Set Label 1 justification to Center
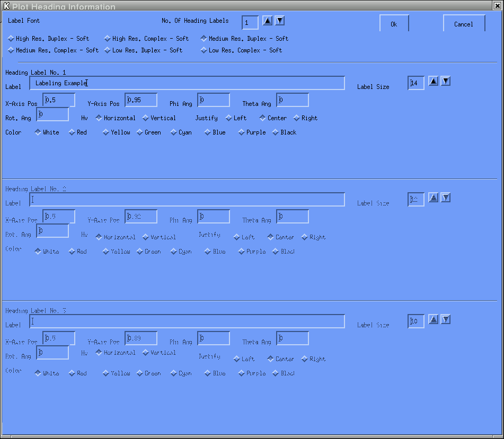The image size is (504, 439). click(x=273, y=118)
